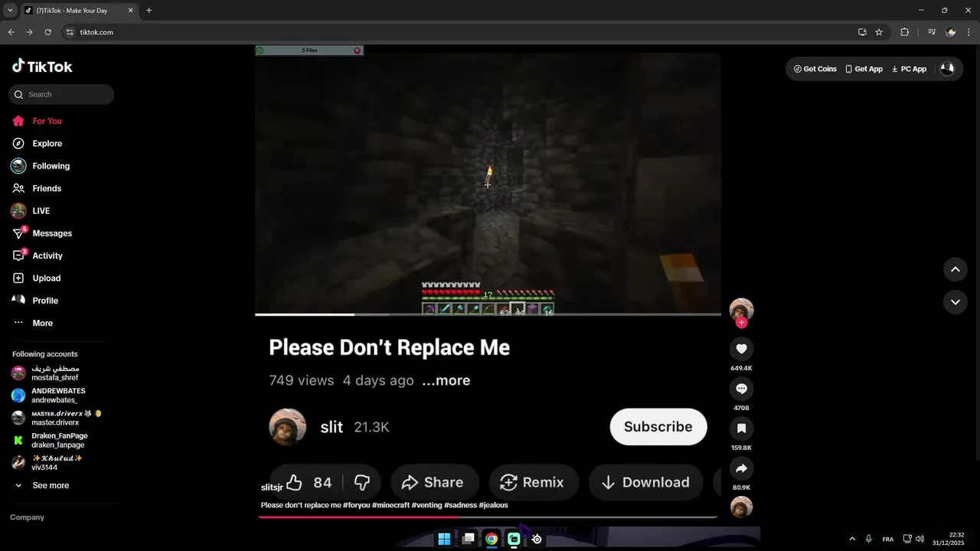Open the Friends page
This screenshot has height=551, width=980.
pos(37,188)
